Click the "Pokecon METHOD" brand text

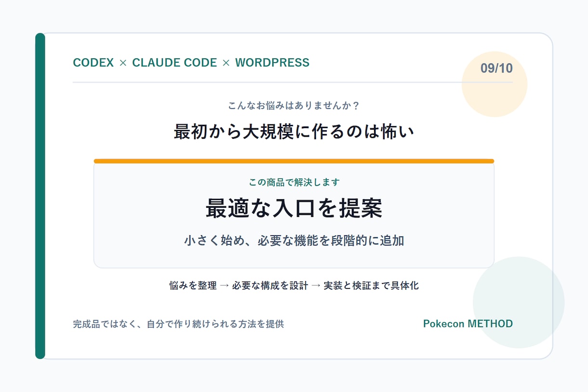click(x=468, y=324)
